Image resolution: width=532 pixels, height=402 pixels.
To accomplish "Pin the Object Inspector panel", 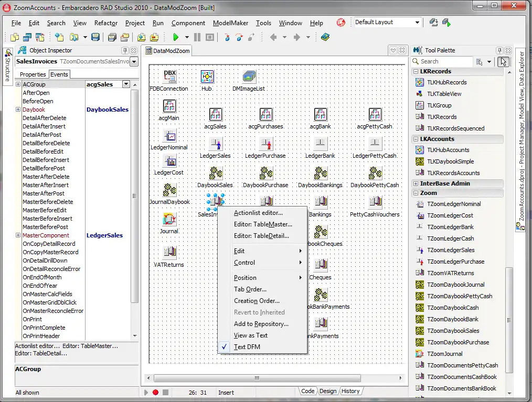I will point(125,50).
